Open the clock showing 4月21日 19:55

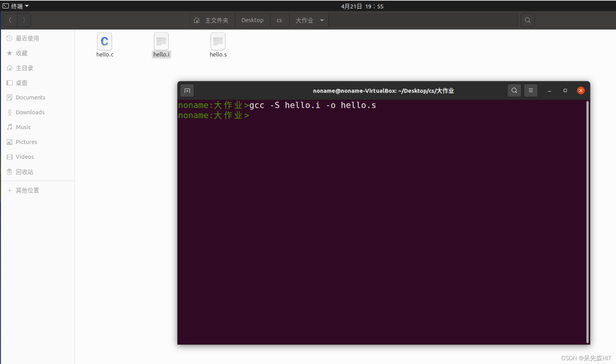(362, 6)
